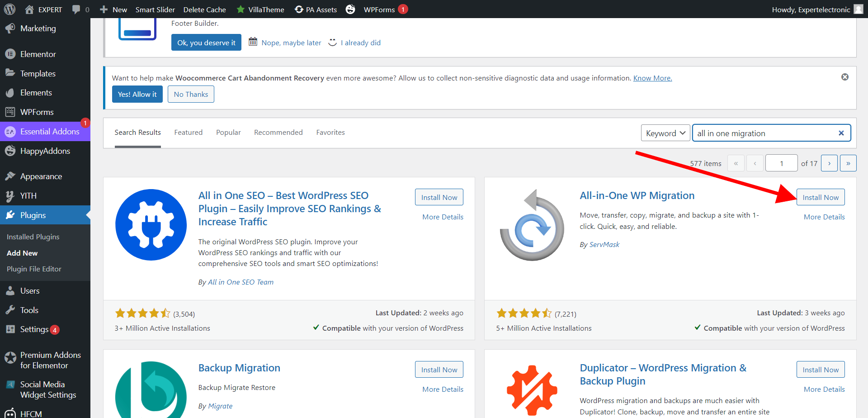Screen dimensions: 868x418
Task: Click the All in One SEO plugin icon
Action: (x=151, y=225)
